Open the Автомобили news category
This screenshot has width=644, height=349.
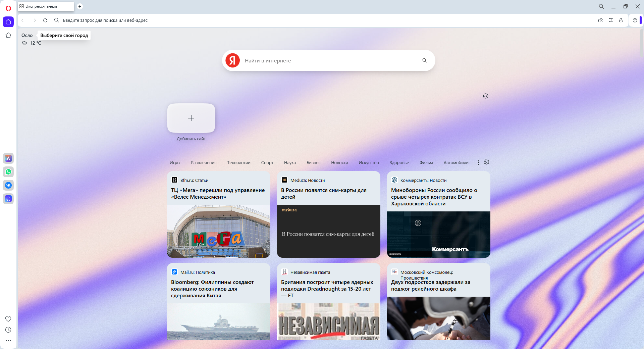(456, 163)
